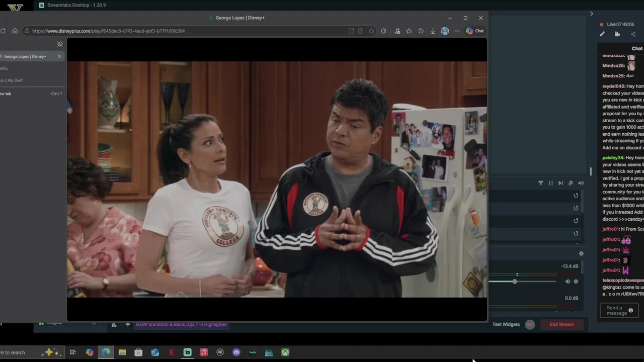Open the emoji picker in chat input
This screenshot has height=362, width=644.
[631, 311]
